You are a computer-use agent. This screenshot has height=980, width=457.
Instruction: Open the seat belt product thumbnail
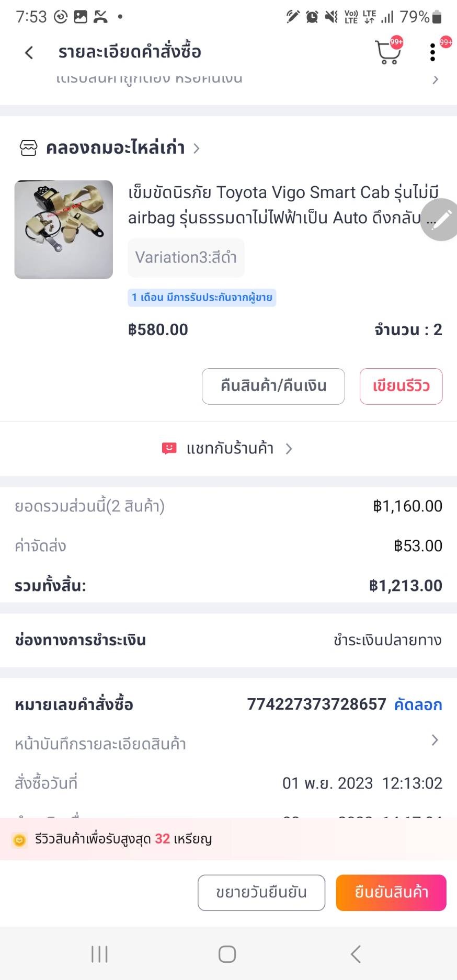pos(64,230)
